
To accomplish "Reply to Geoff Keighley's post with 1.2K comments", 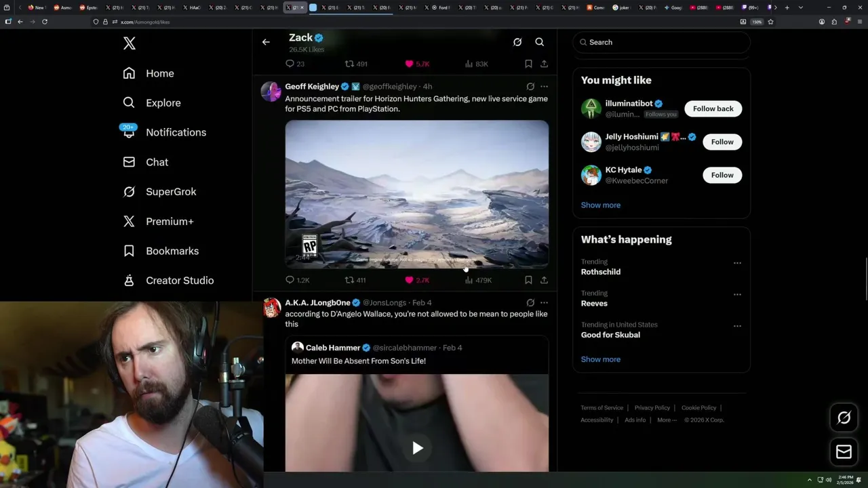I will tap(297, 280).
